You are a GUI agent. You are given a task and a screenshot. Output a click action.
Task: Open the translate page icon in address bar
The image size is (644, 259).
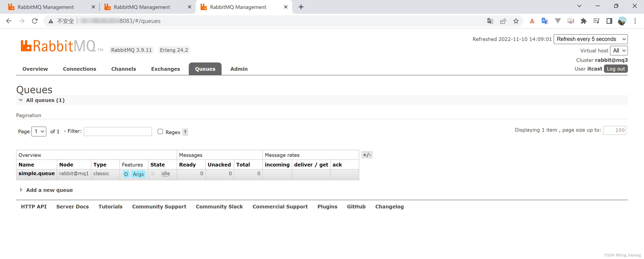pos(490,21)
